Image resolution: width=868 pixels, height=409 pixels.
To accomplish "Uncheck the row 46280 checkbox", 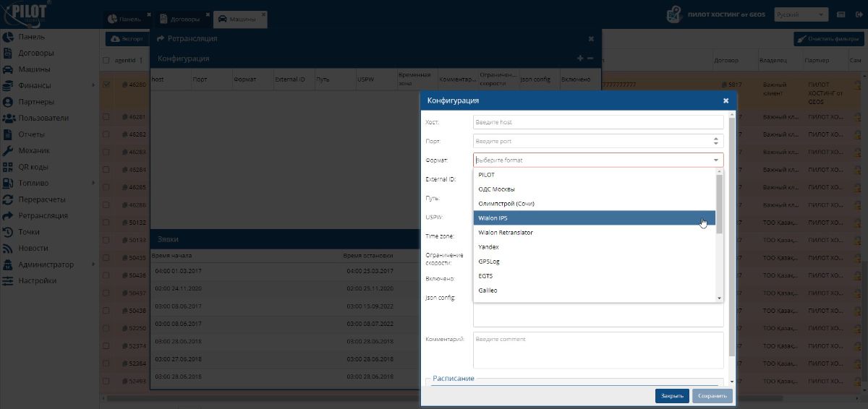I will tap(107, 85).
